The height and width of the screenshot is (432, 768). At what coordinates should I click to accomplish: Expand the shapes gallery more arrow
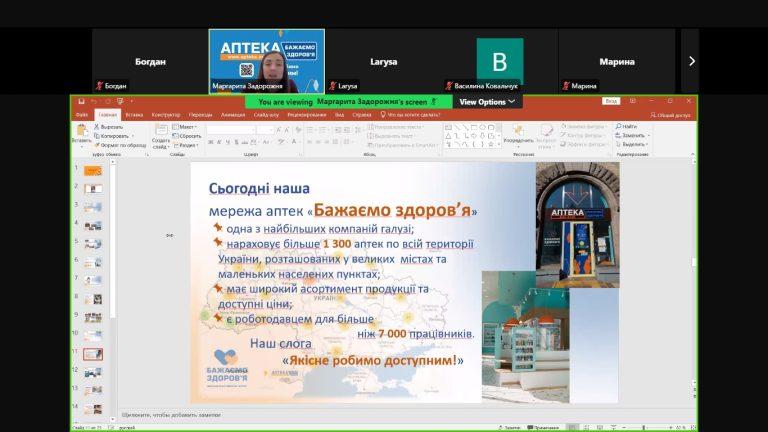click(499, 145)
